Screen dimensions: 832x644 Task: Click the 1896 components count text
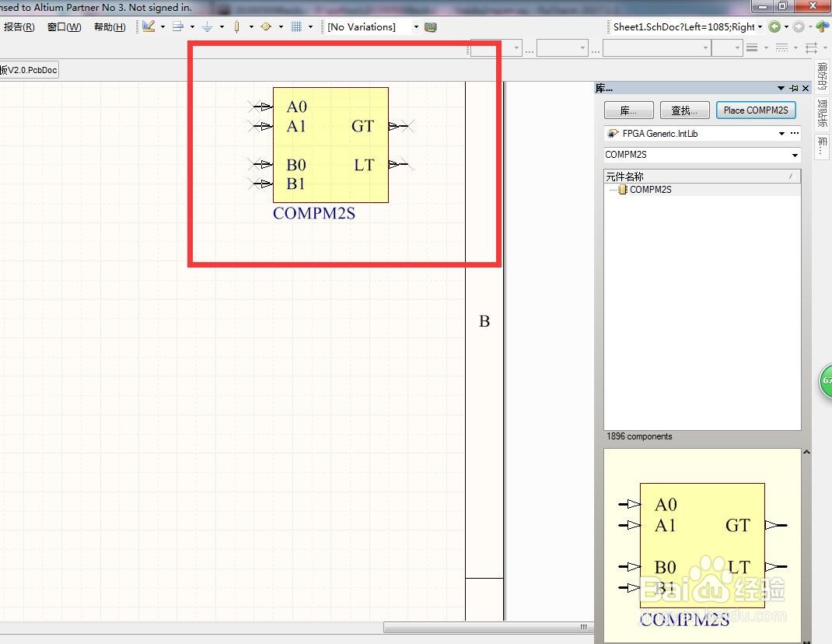pos(639,436)
